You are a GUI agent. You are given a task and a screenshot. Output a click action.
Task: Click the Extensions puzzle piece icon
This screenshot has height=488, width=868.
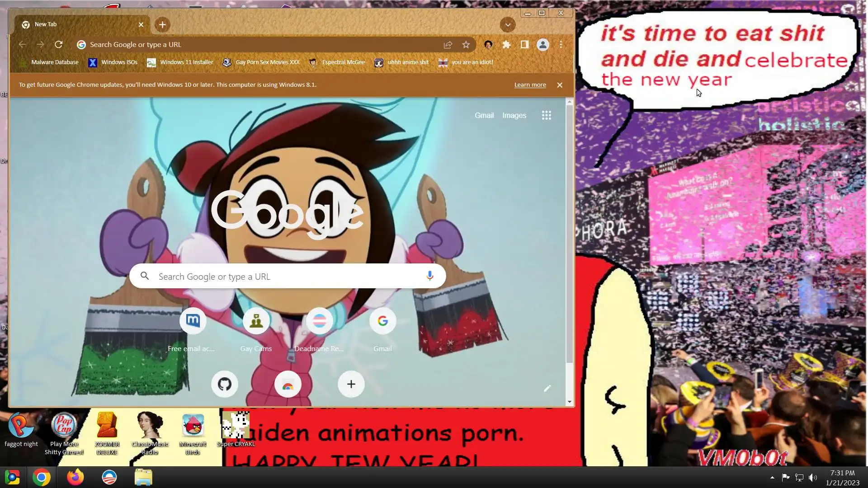coord(506,44)
